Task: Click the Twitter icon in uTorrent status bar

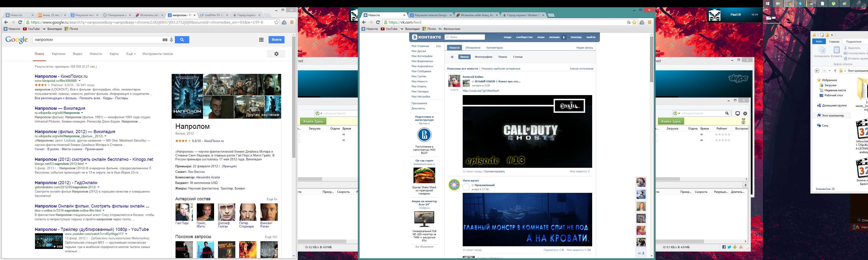Action: point(729,247)
